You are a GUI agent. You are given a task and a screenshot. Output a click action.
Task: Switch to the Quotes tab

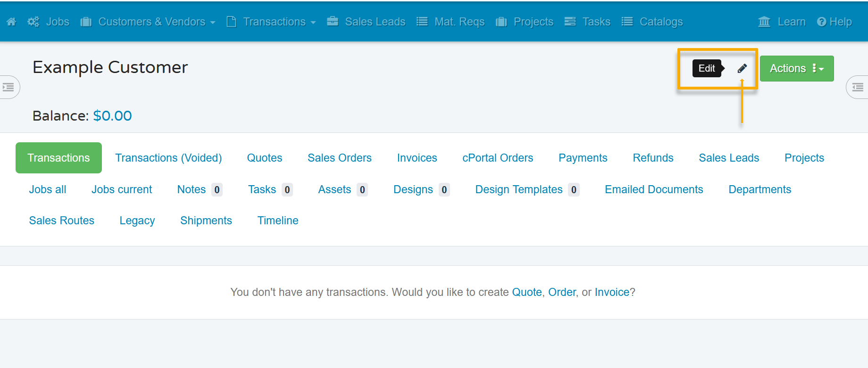click(x=265, y=158)
